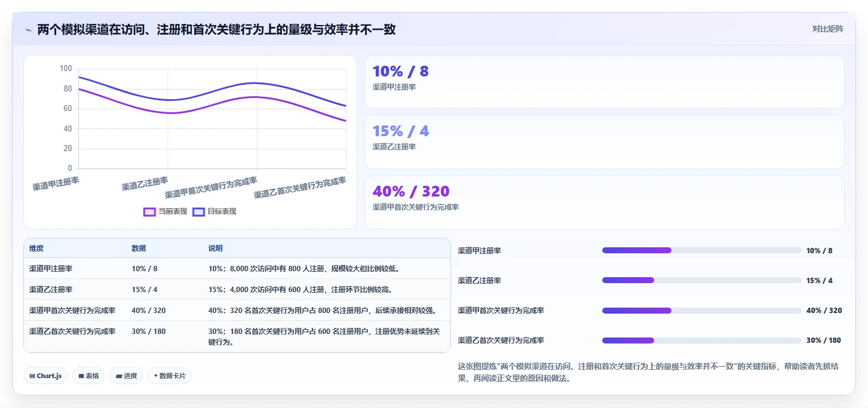Click the description mentioning 注册优势未延续

(324, 337)
